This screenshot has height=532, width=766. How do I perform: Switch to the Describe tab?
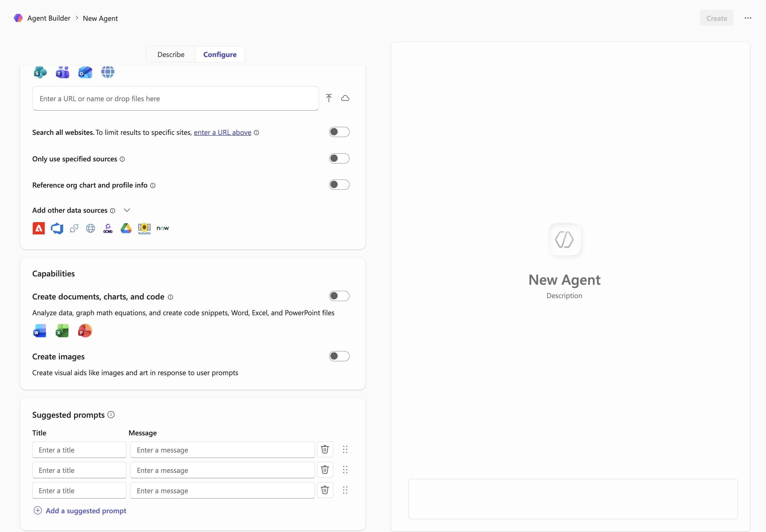click(171, 54)
